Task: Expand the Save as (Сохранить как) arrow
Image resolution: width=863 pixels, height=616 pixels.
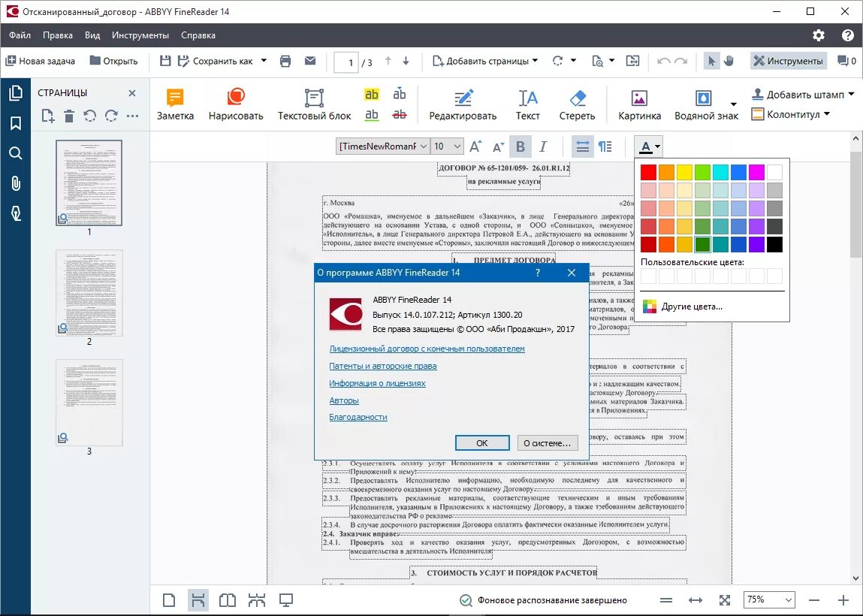Action: click(264, 61)
